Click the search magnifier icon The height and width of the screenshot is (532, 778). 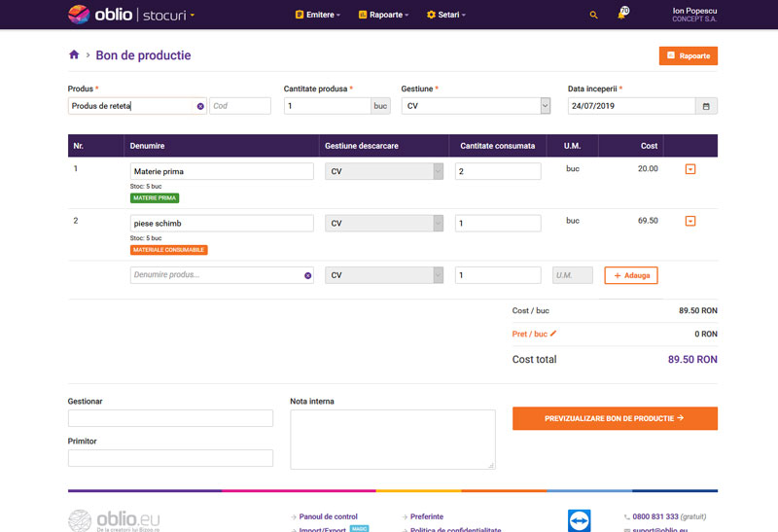tap(593, 15)
